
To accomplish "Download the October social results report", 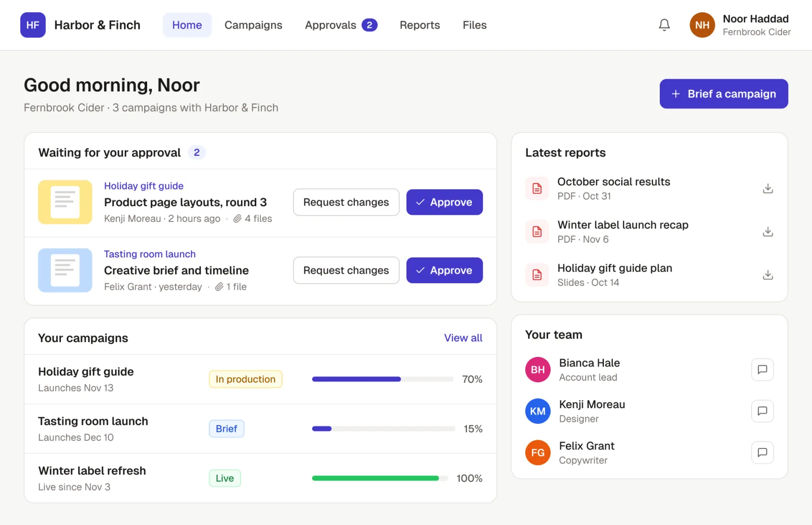I will pos(768,188).
